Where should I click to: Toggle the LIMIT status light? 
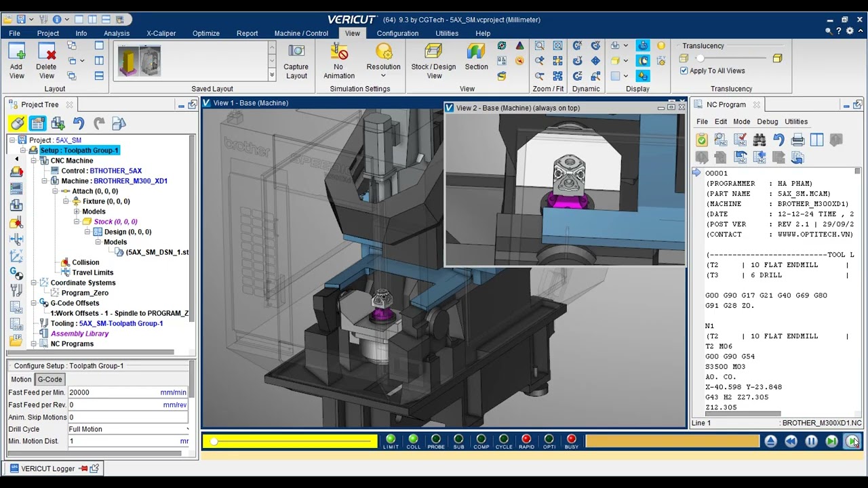click(391, 439)
